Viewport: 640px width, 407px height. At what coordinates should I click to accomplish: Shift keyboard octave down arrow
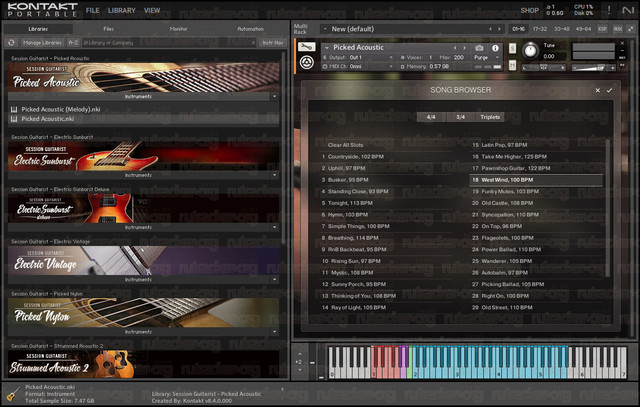point(300,370)
